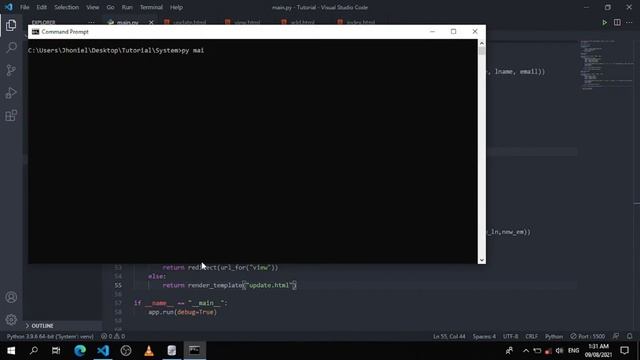Viewport: 640px width, 360px height.
Task: Change line endings via CRLF
Action: (531, 336)
